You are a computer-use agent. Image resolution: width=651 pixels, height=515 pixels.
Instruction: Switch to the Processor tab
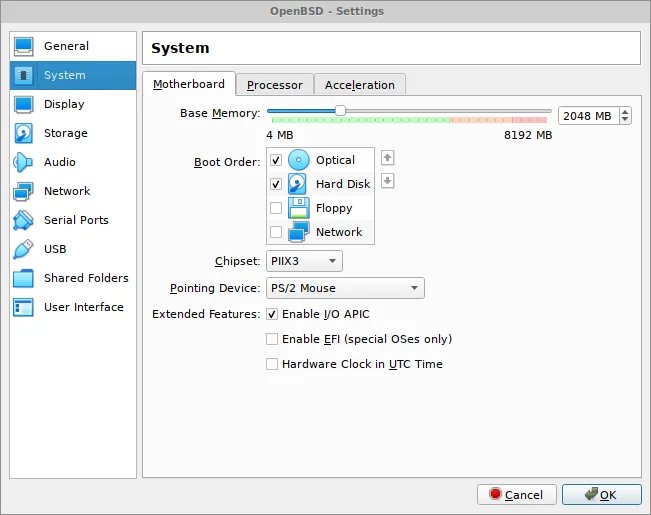click(x=275, y=85)
